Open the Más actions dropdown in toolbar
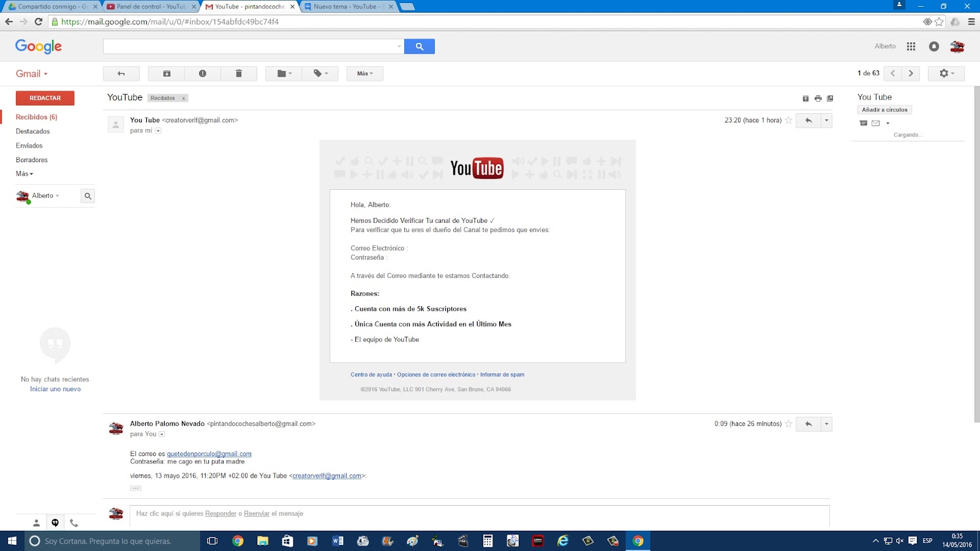This screenshot has width=980, height=551. 364,73
